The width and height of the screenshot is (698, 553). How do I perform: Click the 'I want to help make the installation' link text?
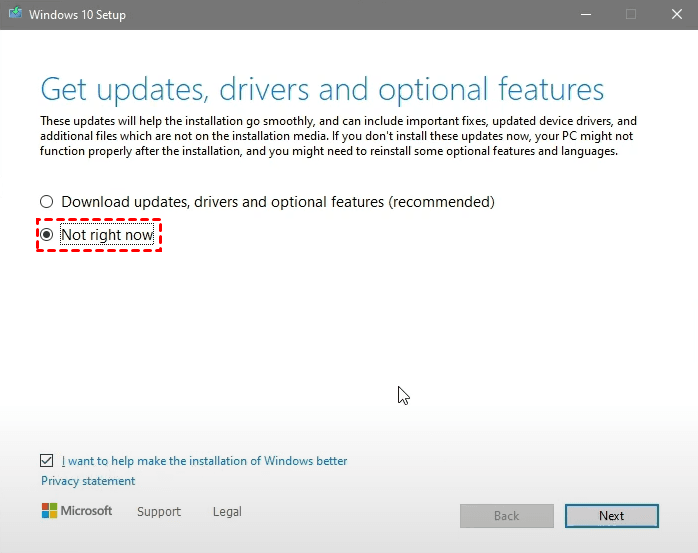[x=204, y=461]
